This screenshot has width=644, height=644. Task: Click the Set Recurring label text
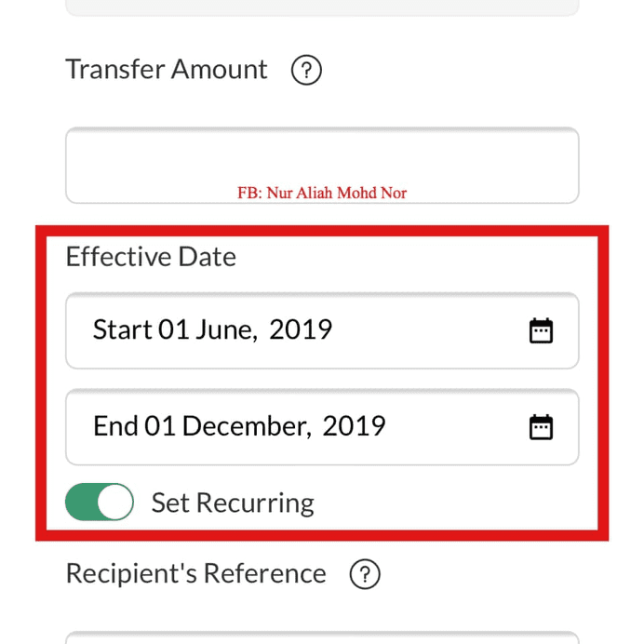(233, 503)
